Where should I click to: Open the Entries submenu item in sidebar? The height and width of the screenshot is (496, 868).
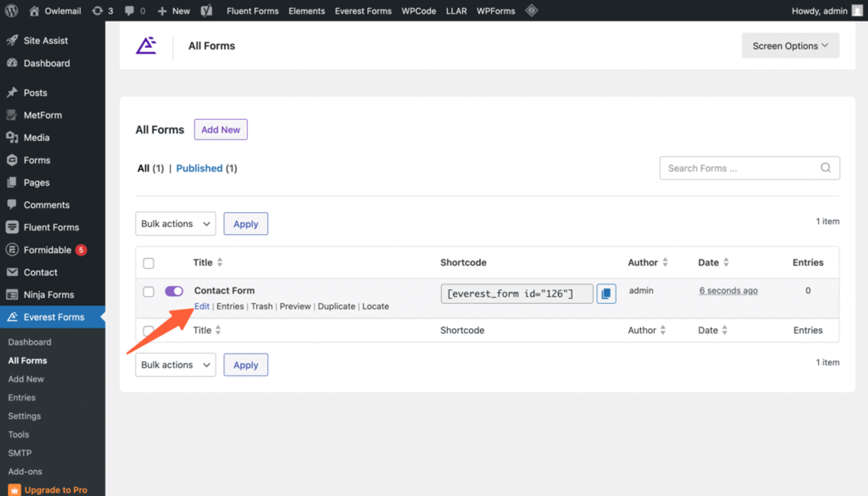[22, 397]
